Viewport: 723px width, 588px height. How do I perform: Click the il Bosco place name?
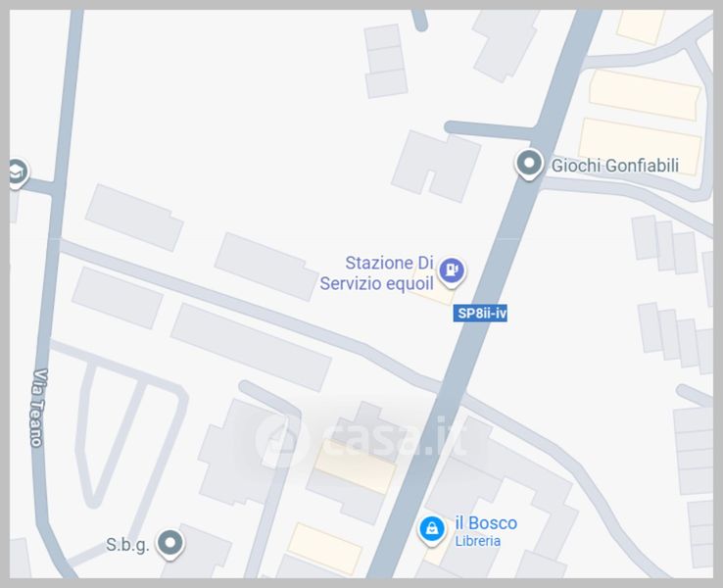(x=486, y=523)
